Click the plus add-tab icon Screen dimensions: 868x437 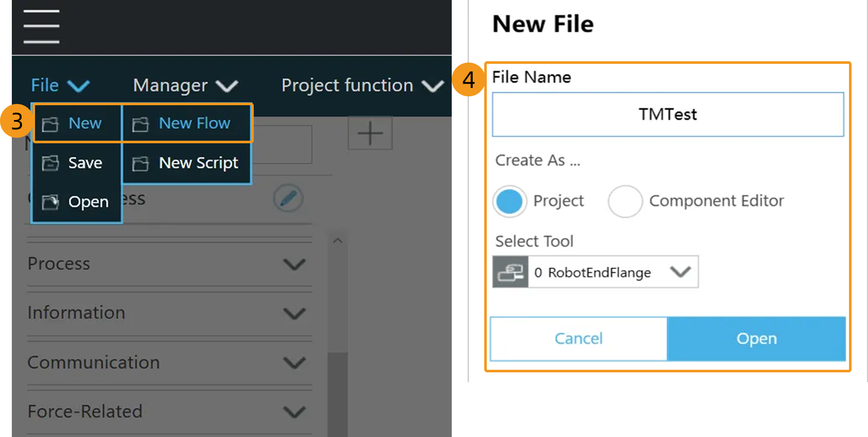(x=370, y=133)
